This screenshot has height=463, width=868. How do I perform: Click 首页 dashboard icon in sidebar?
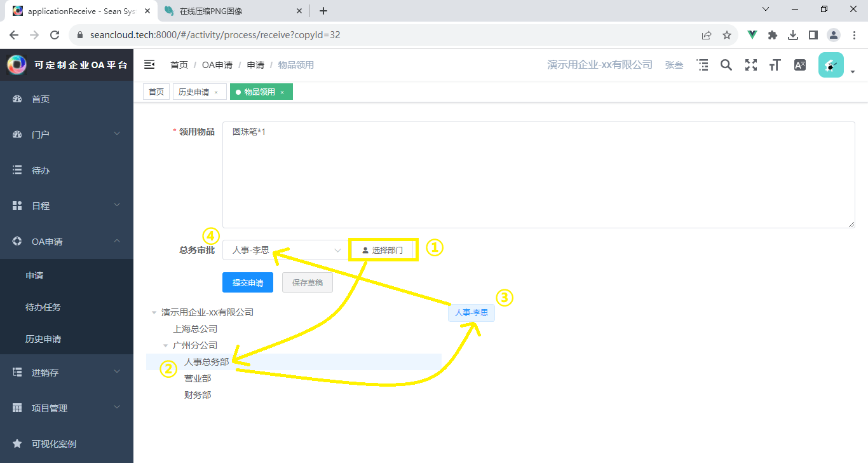coord(17,99)
